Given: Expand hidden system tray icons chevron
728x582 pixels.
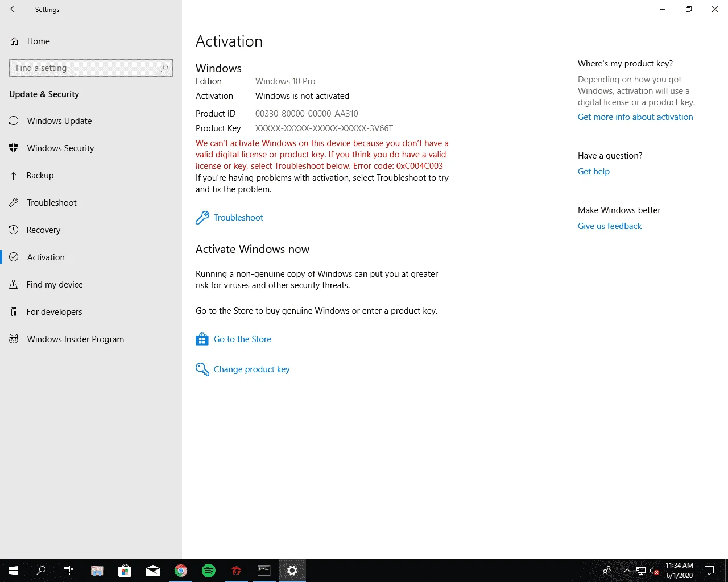Looking at the screenshot, I should 627,571.
